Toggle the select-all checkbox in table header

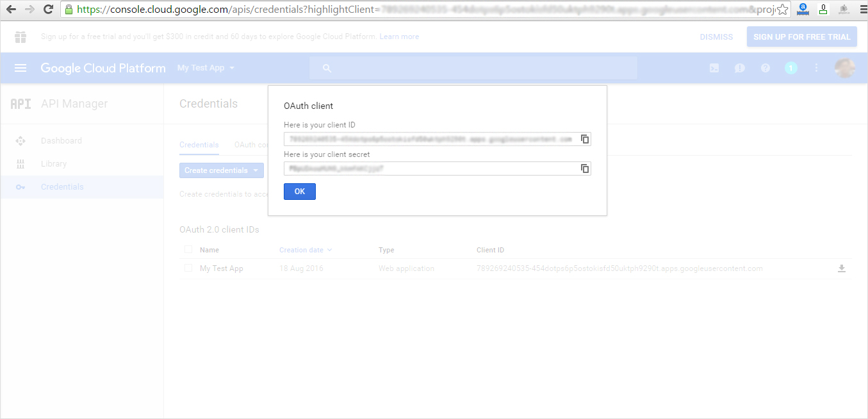pos(188,250)
